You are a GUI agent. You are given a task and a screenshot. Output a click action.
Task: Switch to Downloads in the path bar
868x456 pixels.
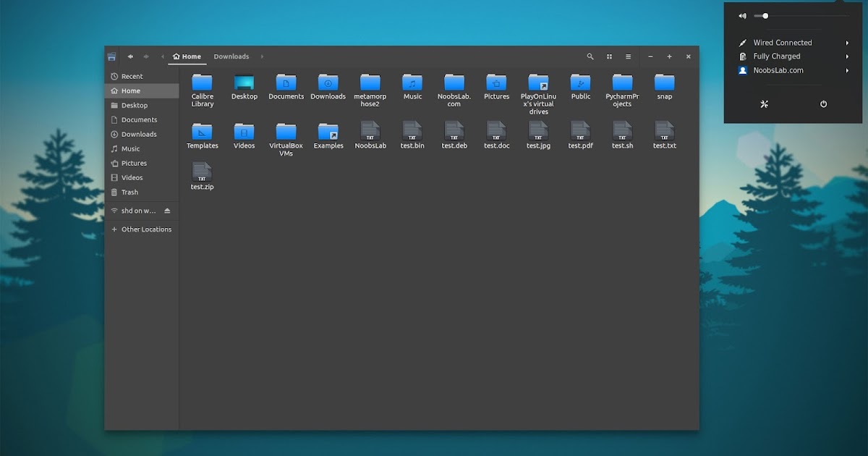click(x=231, y=56)
